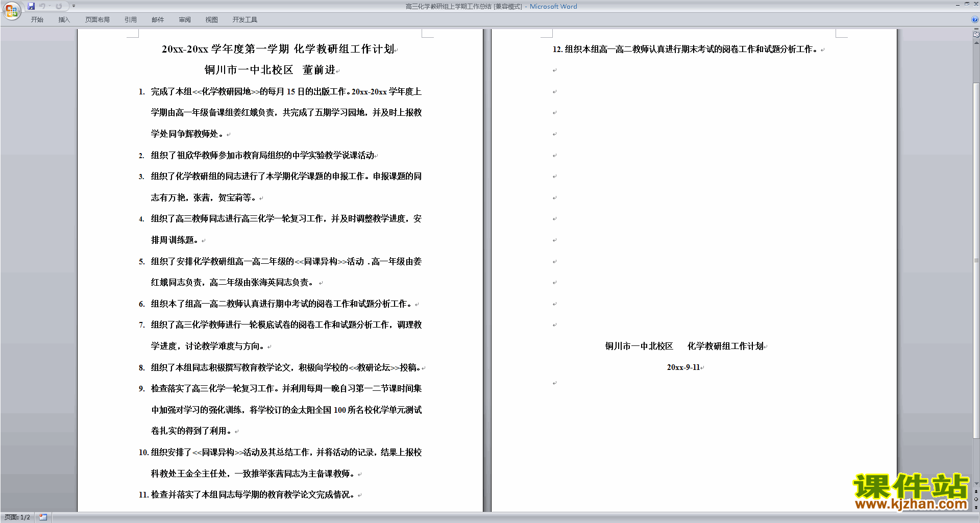Image resolution: width=980 pixels, height=523 pixels.
Task: Open the Office button menu
Action: click(11, 10)
